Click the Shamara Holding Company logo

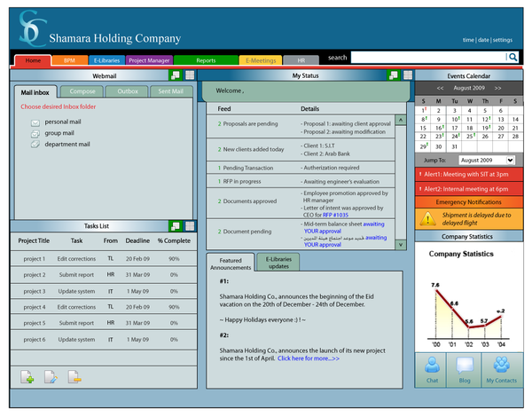32,28
